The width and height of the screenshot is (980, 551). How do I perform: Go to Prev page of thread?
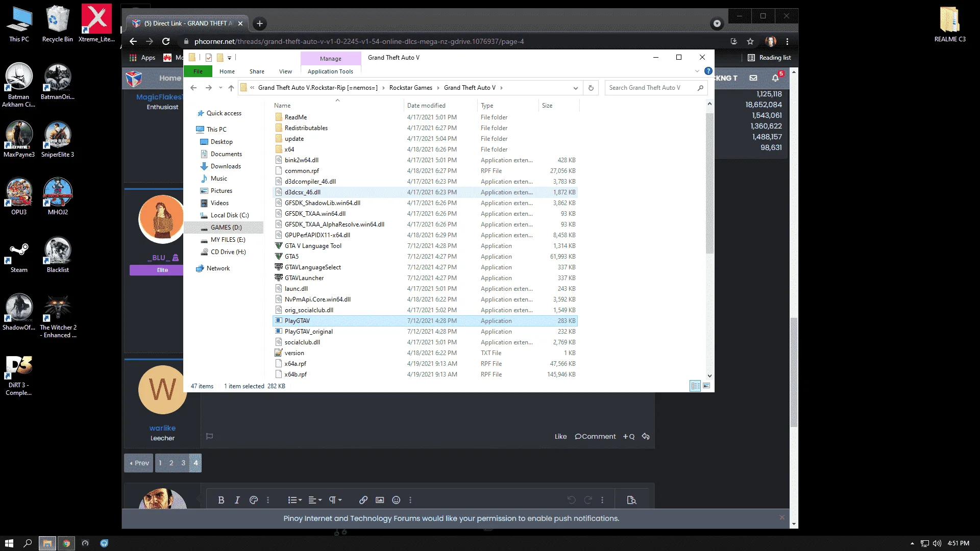tap(139, 463)
